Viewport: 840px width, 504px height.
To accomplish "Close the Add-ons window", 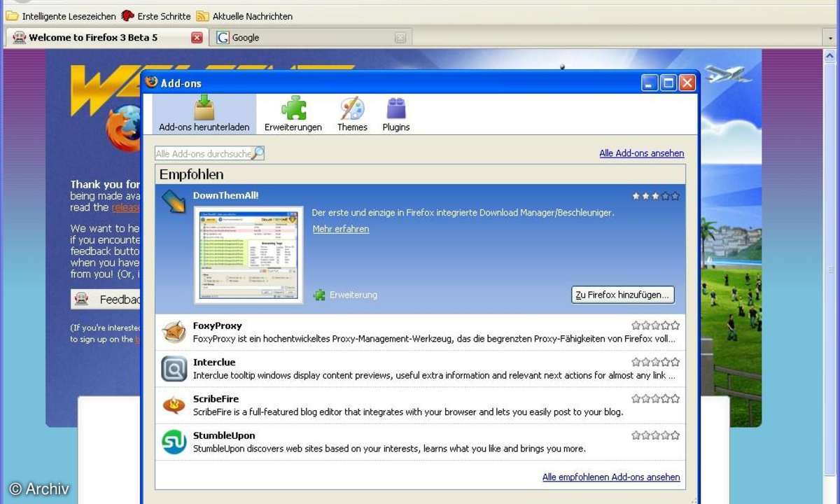I will click(687, 83).
